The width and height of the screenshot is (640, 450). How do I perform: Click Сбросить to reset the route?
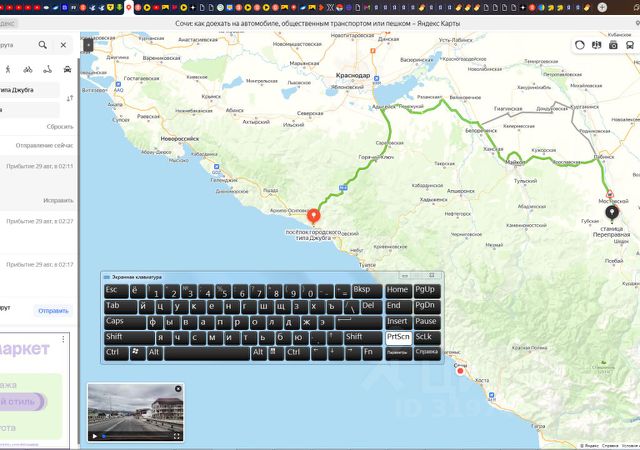pyautogui.click(x=60, y=127)
